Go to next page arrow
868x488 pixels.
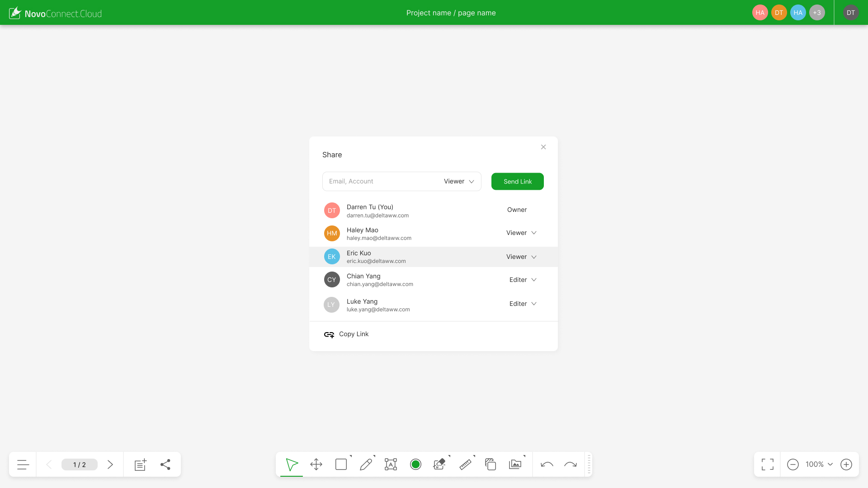[110, 464]
